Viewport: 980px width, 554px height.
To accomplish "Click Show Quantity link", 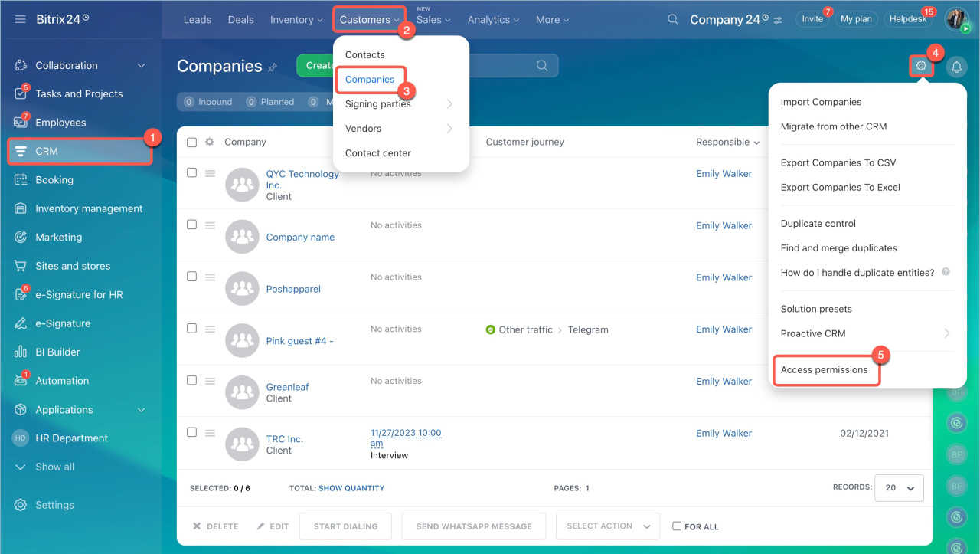I will [x=351, y=488].
